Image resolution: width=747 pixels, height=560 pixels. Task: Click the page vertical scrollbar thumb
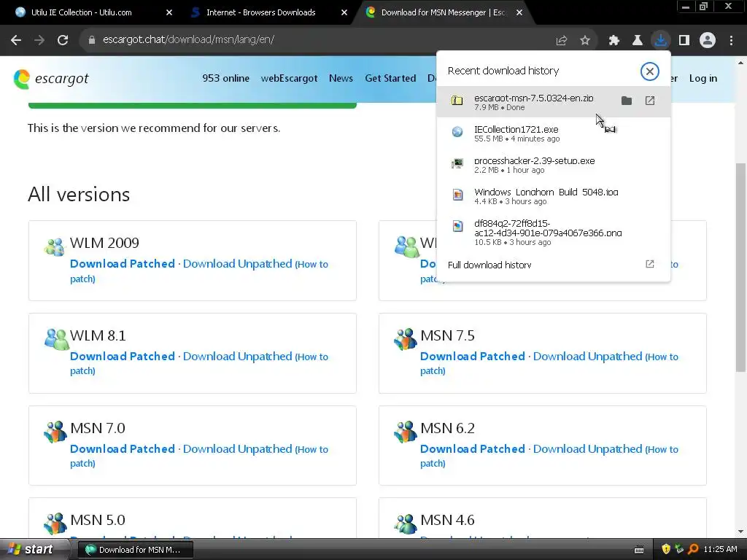[x=740, y=267]
